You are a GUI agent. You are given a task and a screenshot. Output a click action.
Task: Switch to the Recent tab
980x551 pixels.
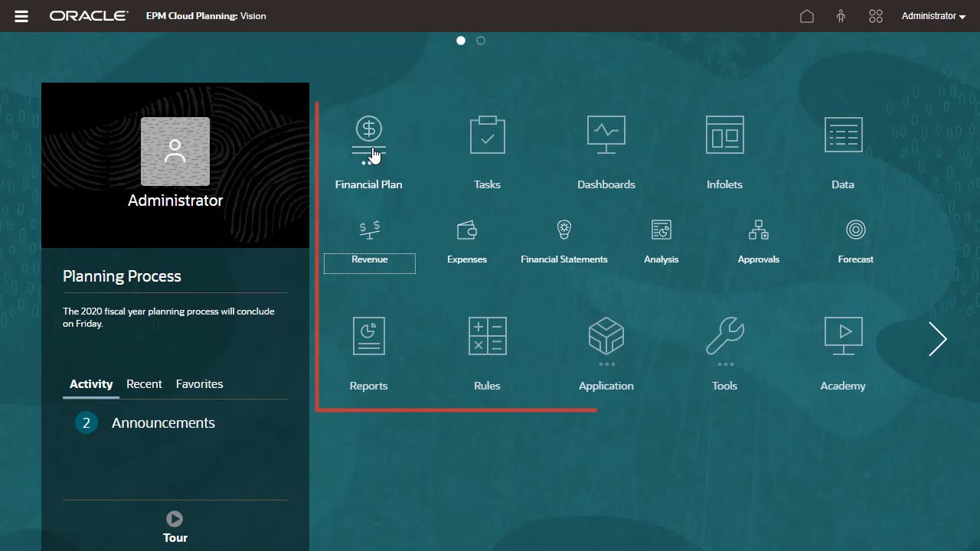tap(144, 384)
